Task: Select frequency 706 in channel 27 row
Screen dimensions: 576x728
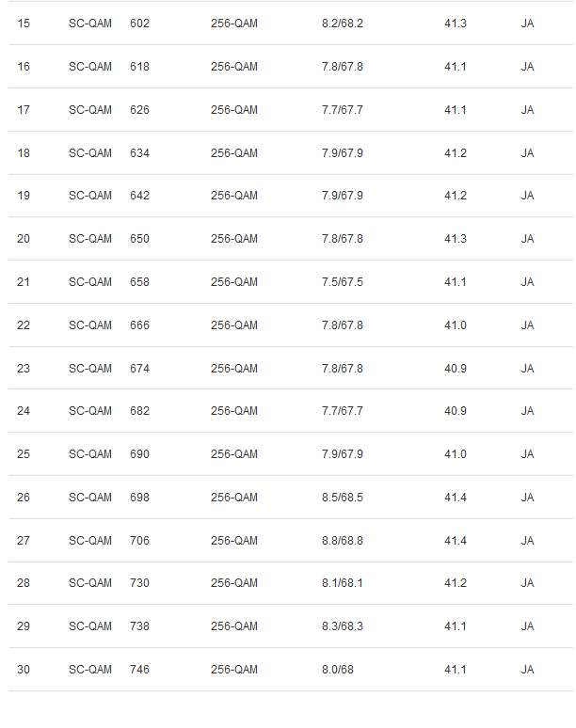Action: point(139,541)
